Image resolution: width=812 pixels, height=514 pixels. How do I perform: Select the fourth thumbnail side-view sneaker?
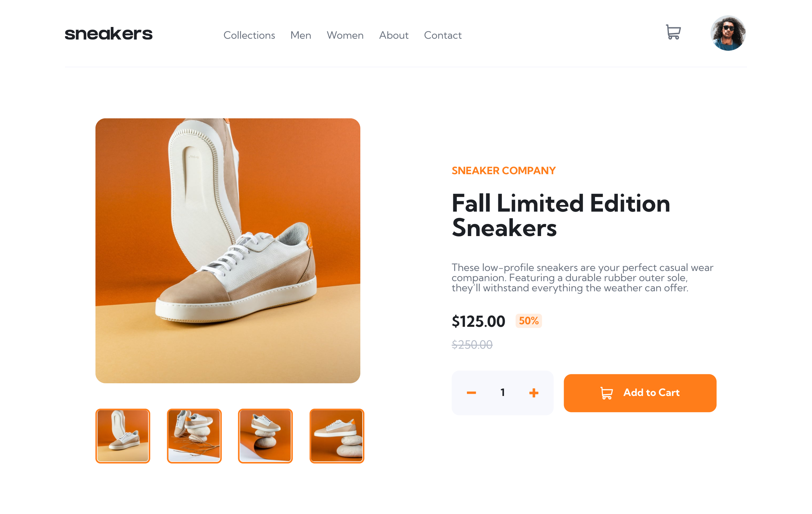click(337, 436)
